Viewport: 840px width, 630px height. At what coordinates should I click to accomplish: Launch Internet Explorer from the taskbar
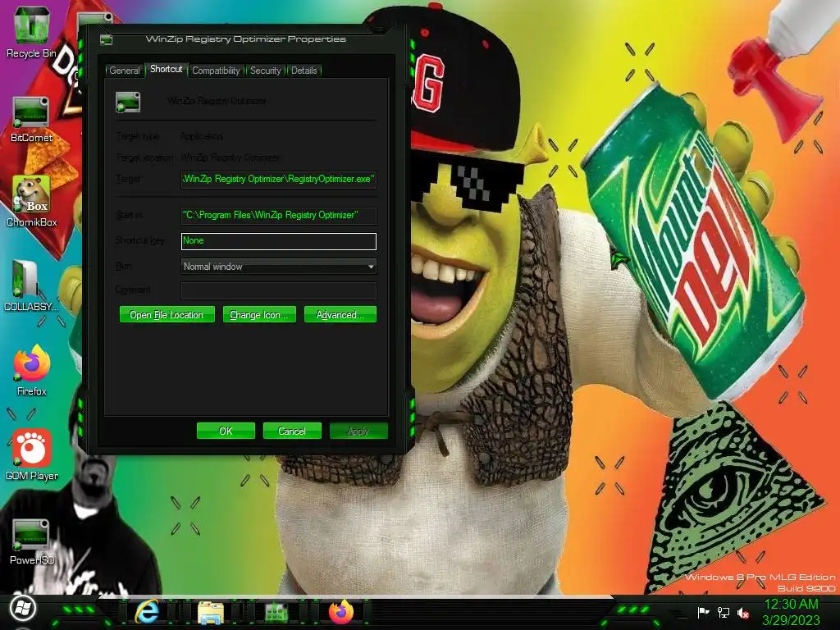147,612
